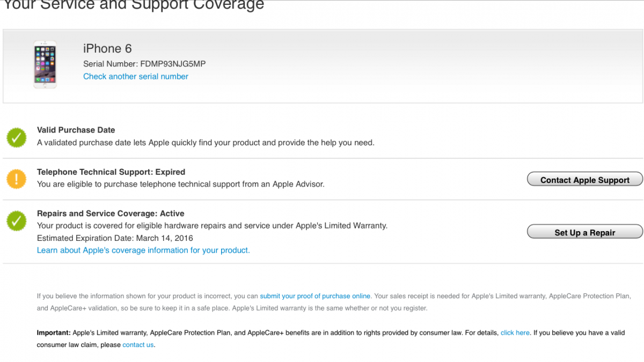Follow the submit your proof of purchase online link
This screenshot has height=362, width=644.
[x=315, y=296]
